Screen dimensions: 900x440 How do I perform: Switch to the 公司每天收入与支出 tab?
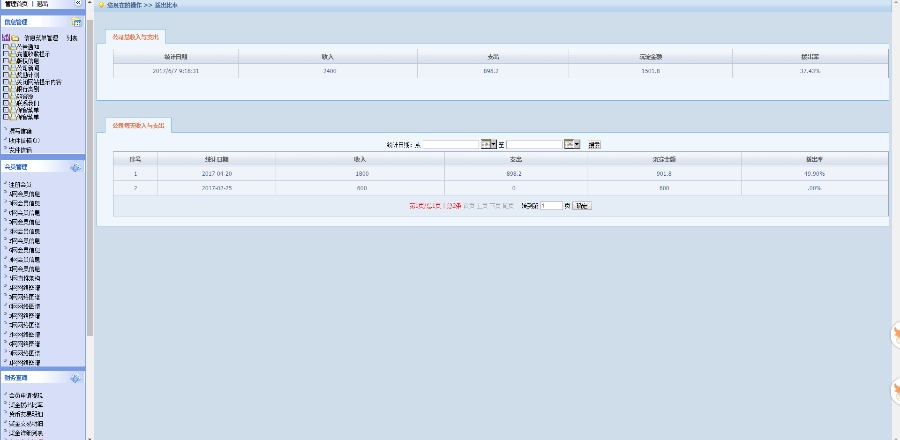tap(139, 125)
